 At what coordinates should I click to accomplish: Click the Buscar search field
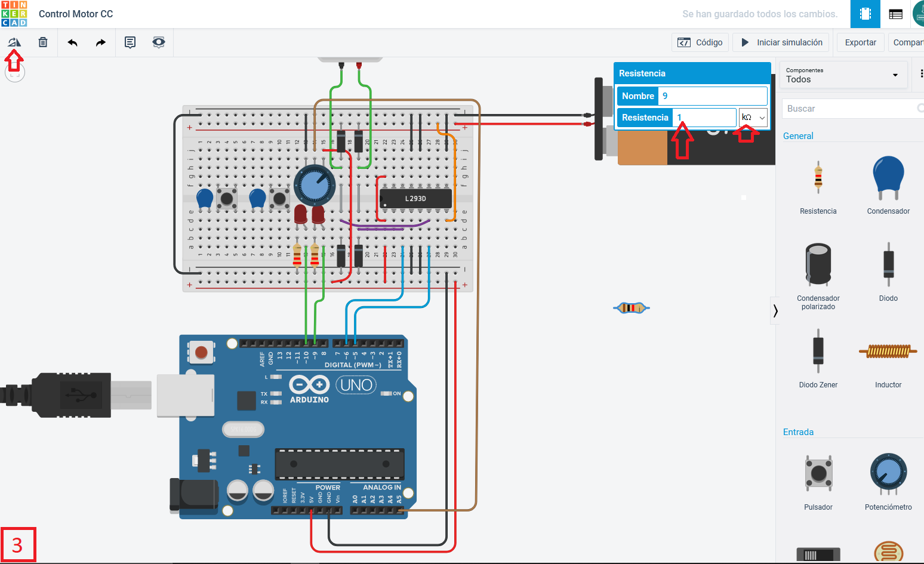853,109
